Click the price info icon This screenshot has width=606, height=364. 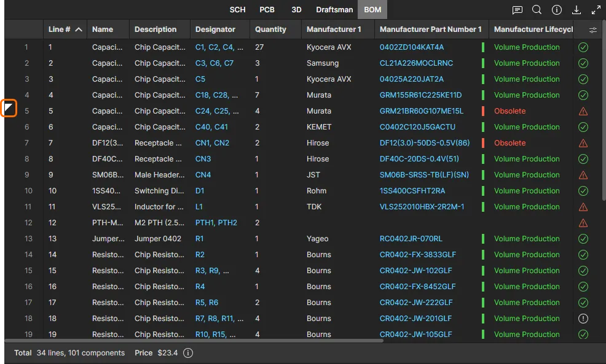[x=189, y=353]
